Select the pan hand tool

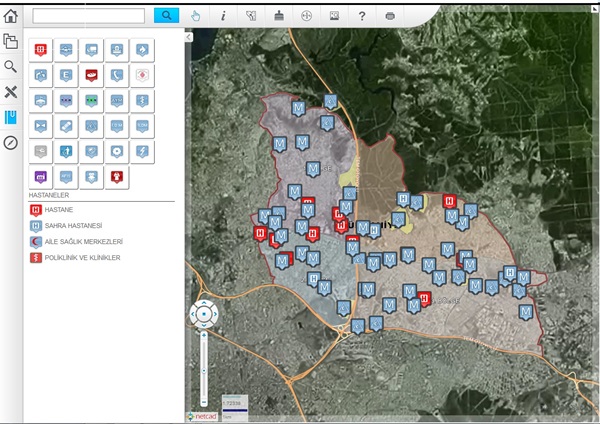point(195,16)
